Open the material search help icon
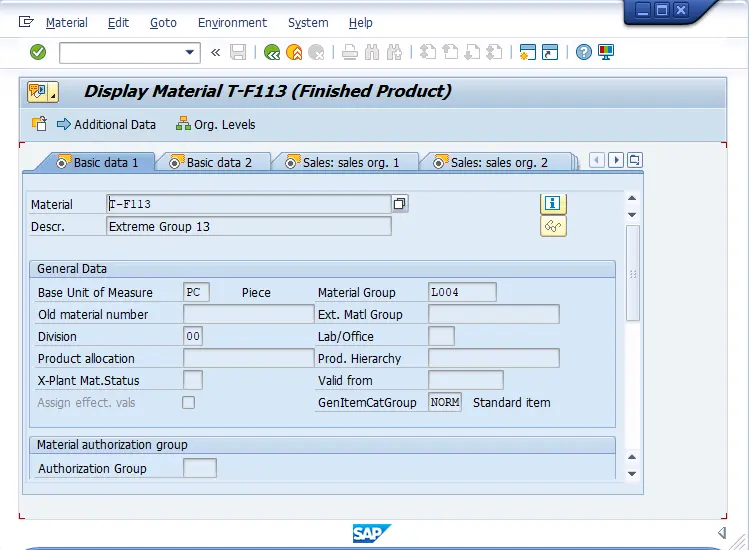This screenshot has width=749, height=550. [400, 204]
